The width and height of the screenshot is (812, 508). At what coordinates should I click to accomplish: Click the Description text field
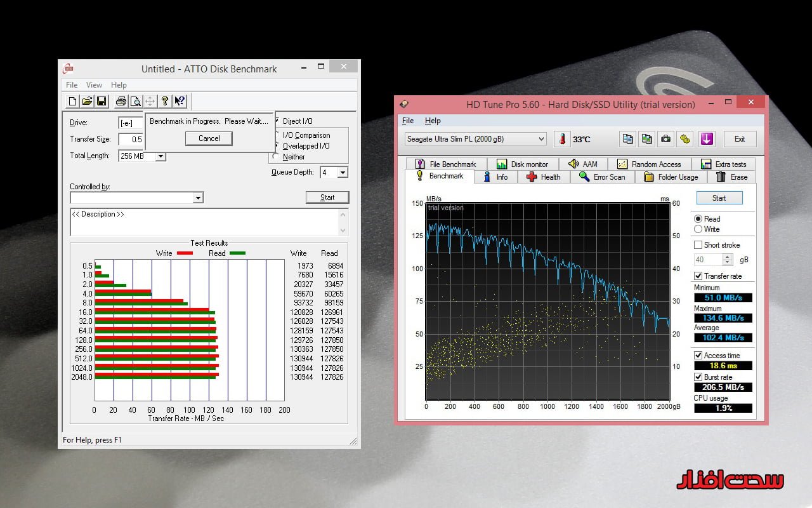tap(203, 222)
